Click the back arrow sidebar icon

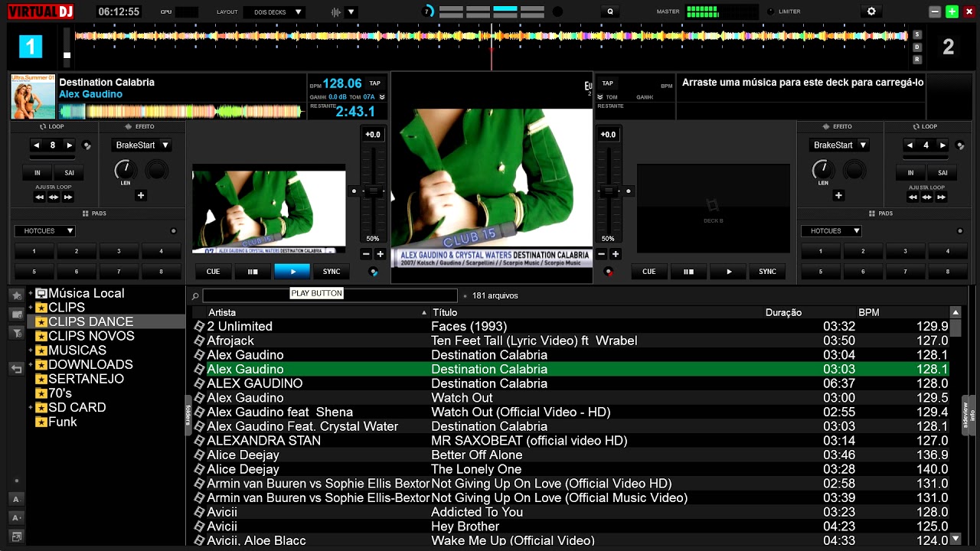(17, 369)
